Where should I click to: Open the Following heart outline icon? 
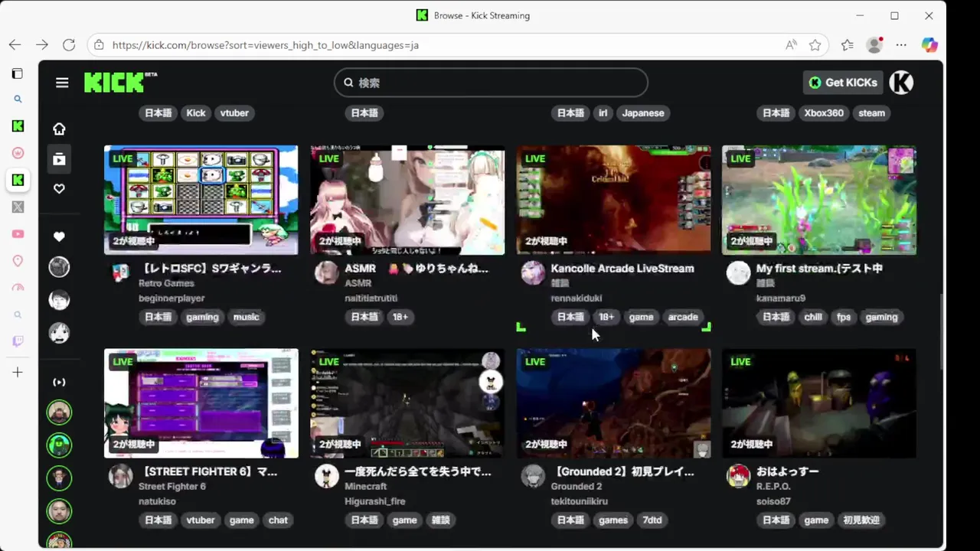click(59, 189)
